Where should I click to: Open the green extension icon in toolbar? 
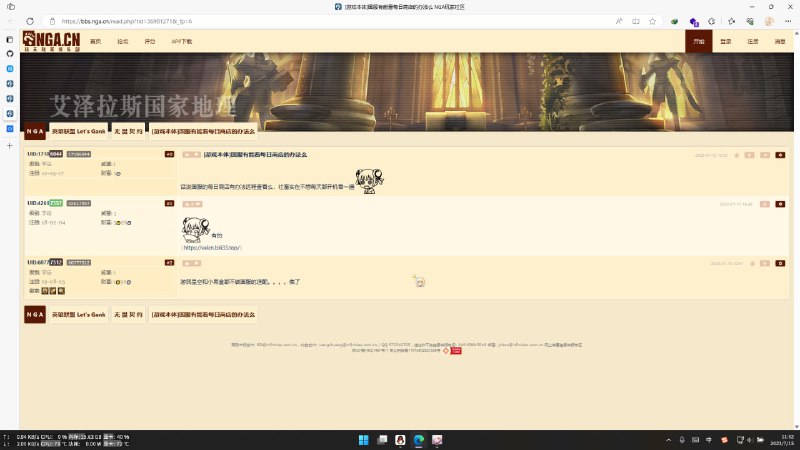pos(674,21)
